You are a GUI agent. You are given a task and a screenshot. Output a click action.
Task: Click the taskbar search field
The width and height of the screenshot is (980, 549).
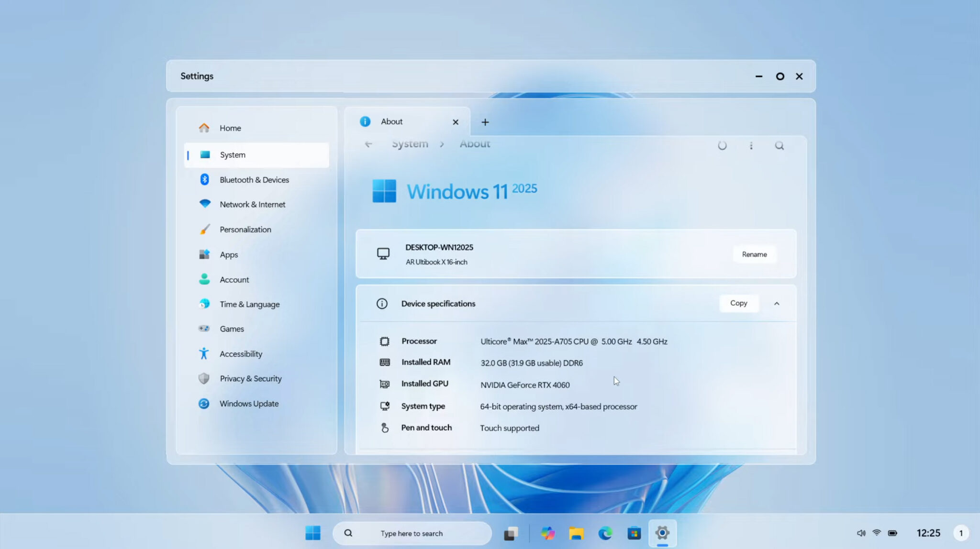point(412,533)
